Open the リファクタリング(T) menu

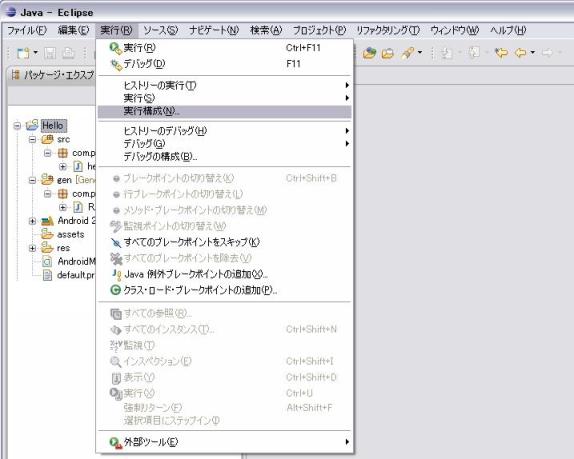(388, 30)
